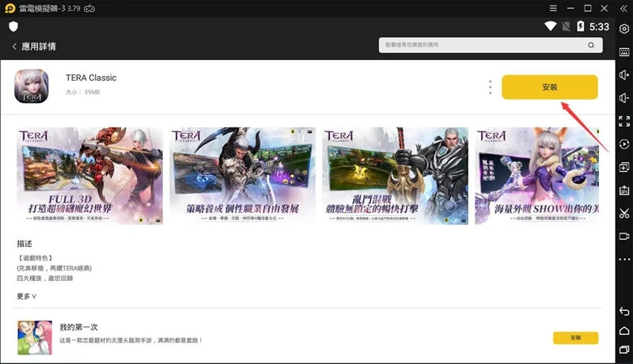The width and height of the screenshot is (633, 364).
Task: Install TERA Classic with the big 安裝 button
Action: pos(549,87)
